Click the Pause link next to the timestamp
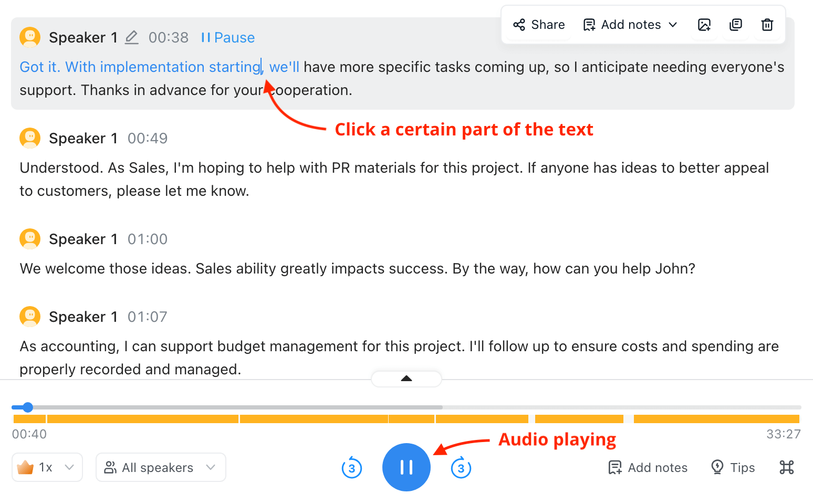Viewport: 813px width, 504px height. [x=227, y=37]
